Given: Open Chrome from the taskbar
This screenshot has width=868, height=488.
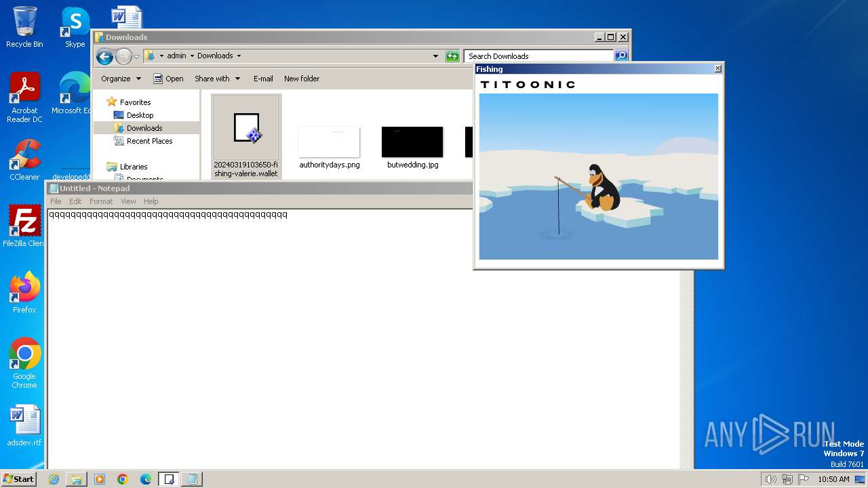Looking at the screenshot, I should (123, 479).
